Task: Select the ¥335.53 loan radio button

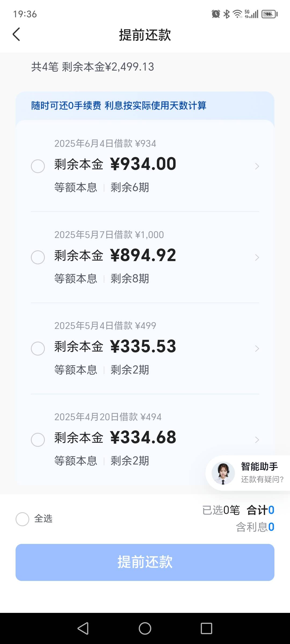Action: click(x=38, y=349)
